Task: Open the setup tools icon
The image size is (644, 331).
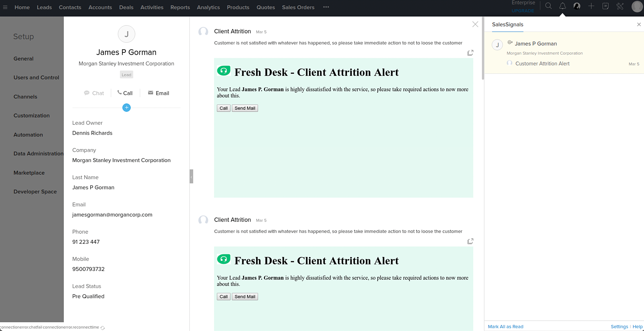Action: pos(620,6)
